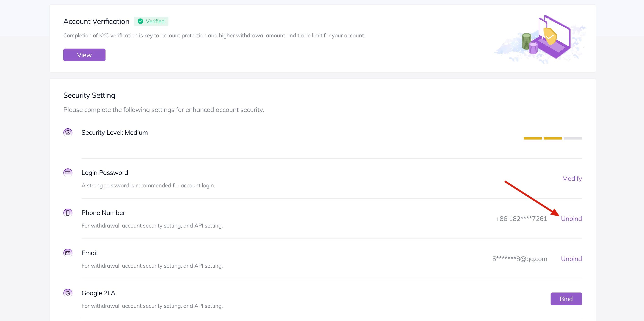Click the Security Setting heading
This screenshot has width=644, height=321.
point(89,95)
